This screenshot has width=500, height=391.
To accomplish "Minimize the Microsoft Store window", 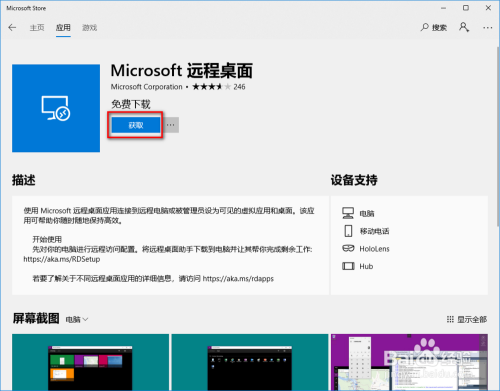I will [x=443, y=8].
